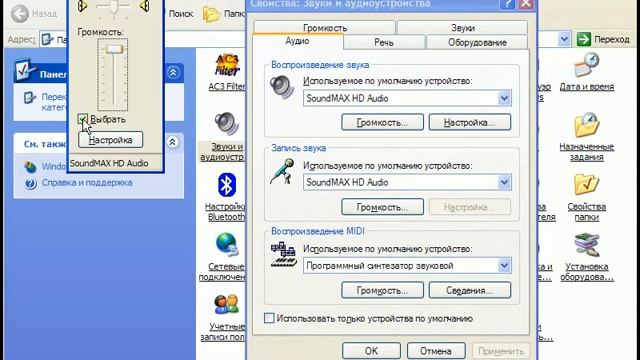
Task: Open the sound recording default device dropdown
Action: click(504, 182)
